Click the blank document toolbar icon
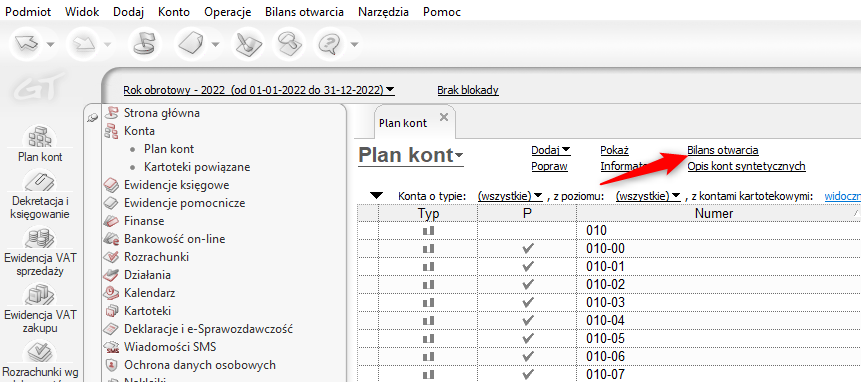The height and width of the screenshot is (382, 861). tap(192, 43)
